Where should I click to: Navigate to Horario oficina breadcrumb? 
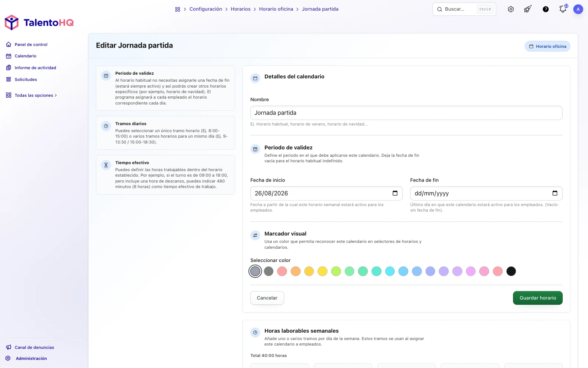click(x=276, y=9)
